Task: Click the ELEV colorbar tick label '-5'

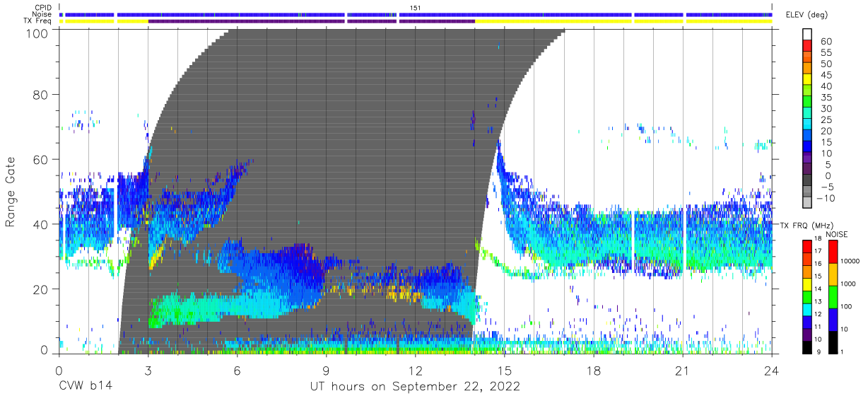Action: click(826, 187)
